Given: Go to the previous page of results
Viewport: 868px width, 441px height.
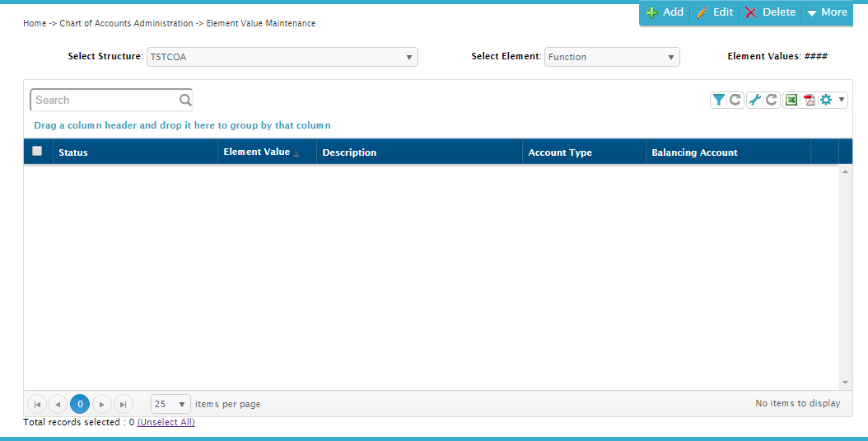Looking at the screenshot, I should (x=58, y=405).
